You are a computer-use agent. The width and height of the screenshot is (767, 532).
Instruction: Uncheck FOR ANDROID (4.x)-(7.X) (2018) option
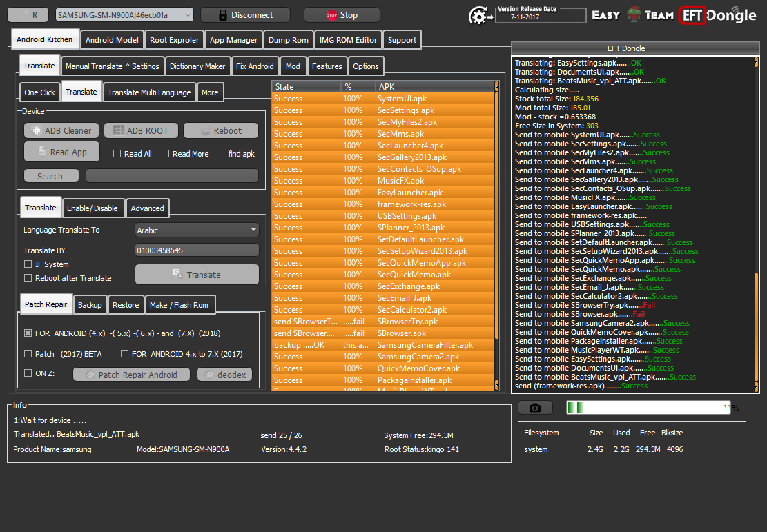pyautogui.click(x=28, y=333)
